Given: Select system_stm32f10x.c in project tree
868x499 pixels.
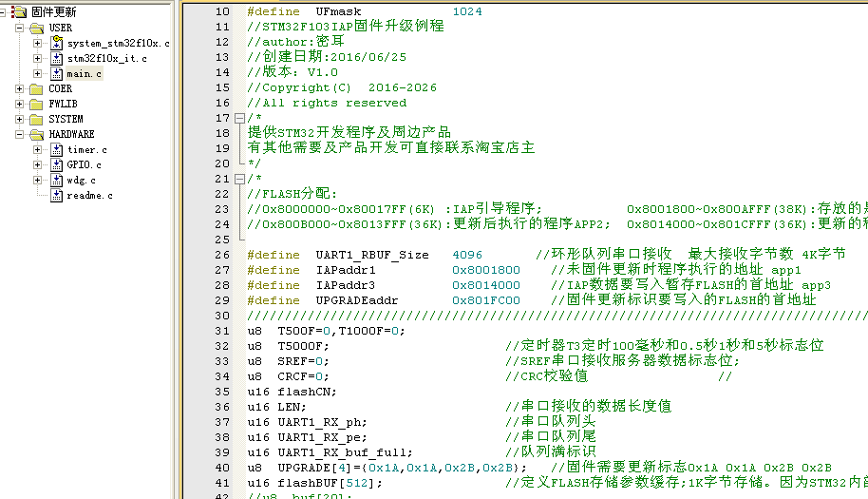Looking at the screenshot, I should pyautogui.click(x=119, y=43).
